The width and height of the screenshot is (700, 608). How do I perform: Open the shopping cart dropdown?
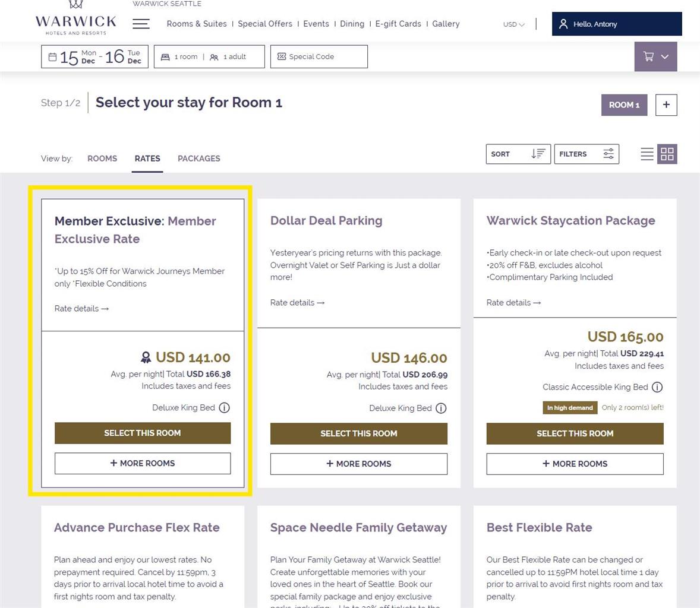coord(655,56)
